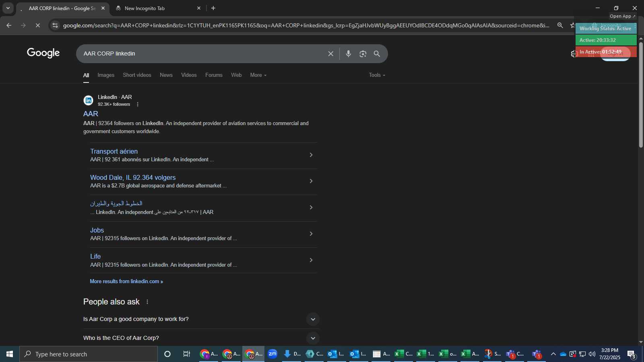Open the tab search dropdown at top left
The width and height of the screenshot is (644, 362).
click(x=8, y=8)
